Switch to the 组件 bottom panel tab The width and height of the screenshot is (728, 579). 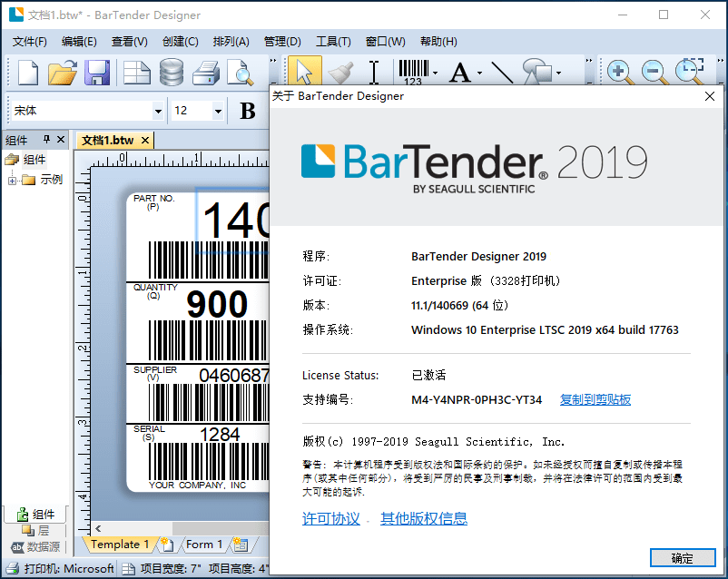click(35, 515)
